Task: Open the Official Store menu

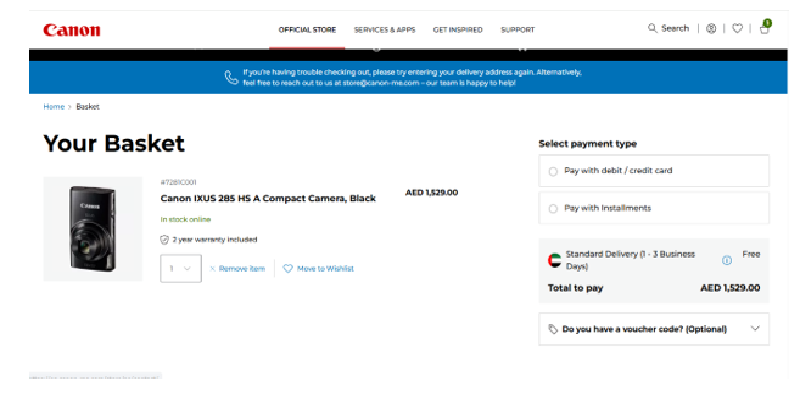Action: point(307,30)
